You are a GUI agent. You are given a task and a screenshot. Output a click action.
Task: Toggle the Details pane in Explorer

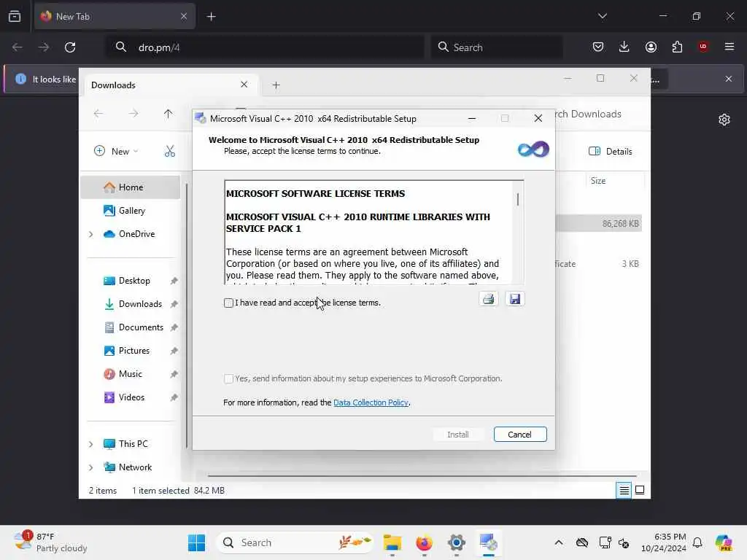click(x=611, y=151)
